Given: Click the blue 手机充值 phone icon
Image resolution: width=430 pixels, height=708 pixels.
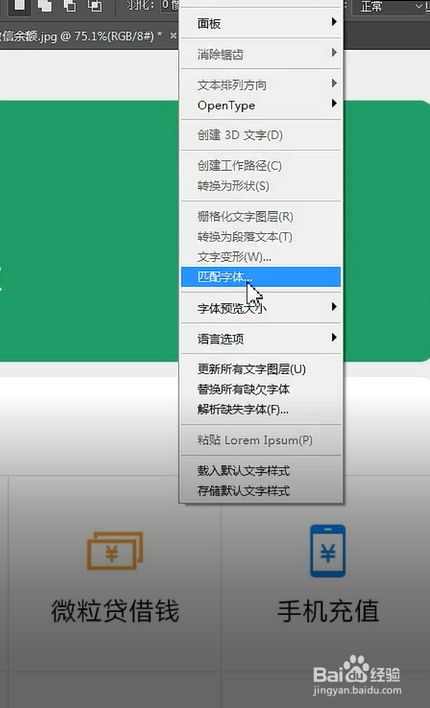Looking at the screenshot, I should pos(327,550).
